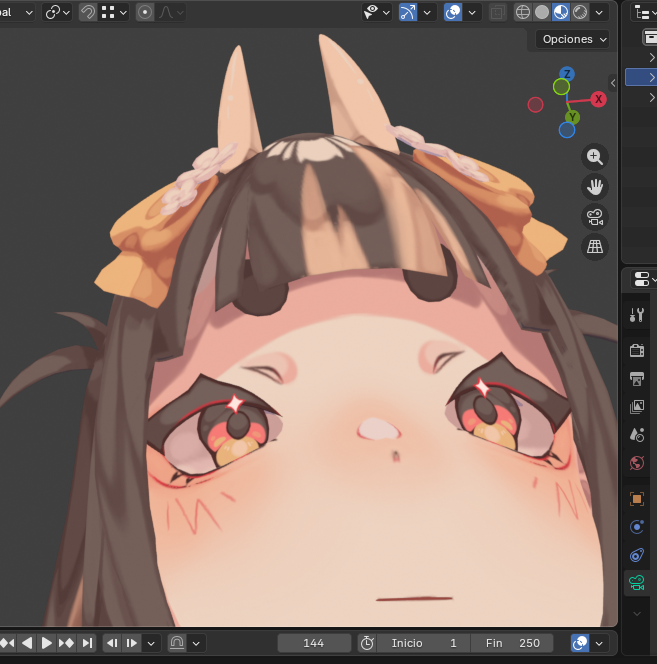
Task: Open the snapping grid-dots dropdown
Action: point(114,13)
